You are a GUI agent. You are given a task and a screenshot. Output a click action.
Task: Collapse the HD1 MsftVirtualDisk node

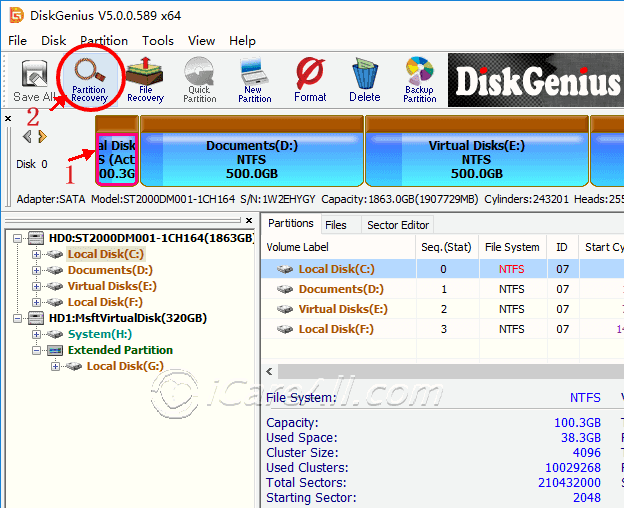tap(17, 318)
